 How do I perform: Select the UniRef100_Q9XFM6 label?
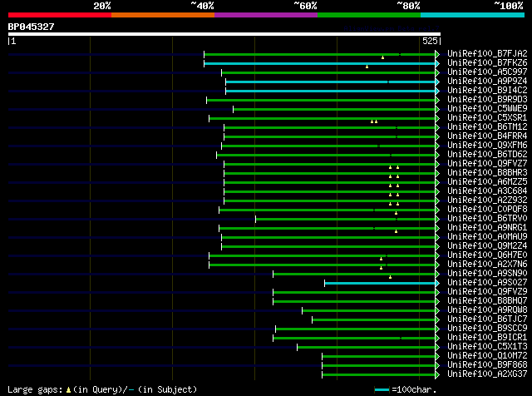(x=487, y=146)
